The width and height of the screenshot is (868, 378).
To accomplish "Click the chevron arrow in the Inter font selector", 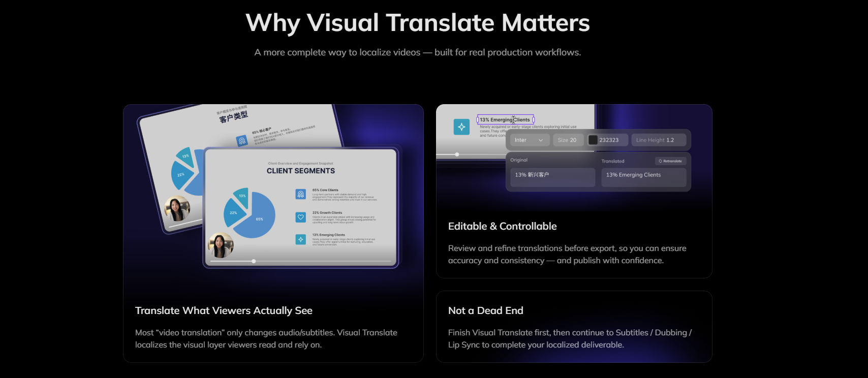I will 541,140.
